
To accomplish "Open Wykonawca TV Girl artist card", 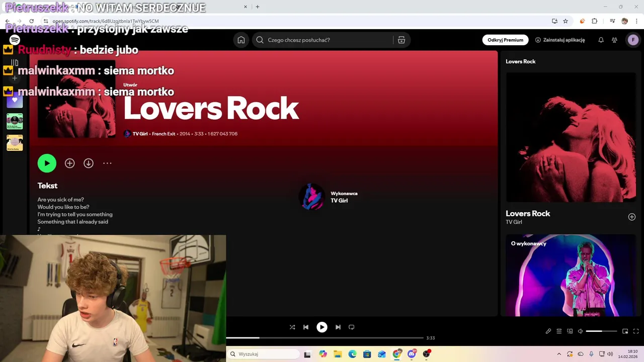I will 328,197.
